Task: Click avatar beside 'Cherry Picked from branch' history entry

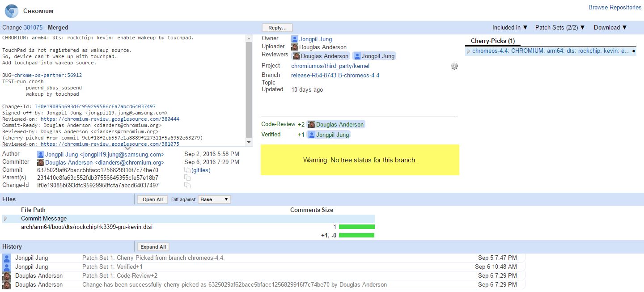Action: [7, 258]
